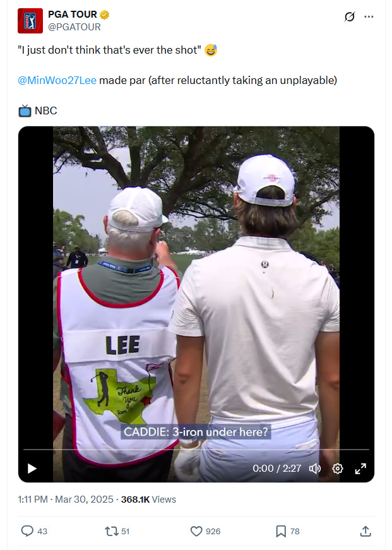
Task: Open the @MinWoo27Lee mention link
Action: [57, 80]
